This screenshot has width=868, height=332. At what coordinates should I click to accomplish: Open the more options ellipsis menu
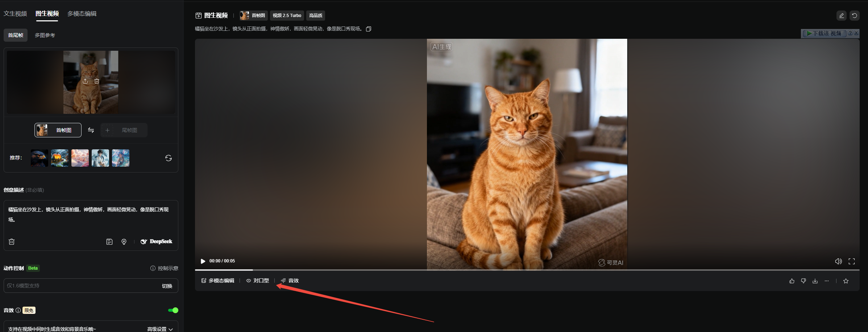coord(827,281)
